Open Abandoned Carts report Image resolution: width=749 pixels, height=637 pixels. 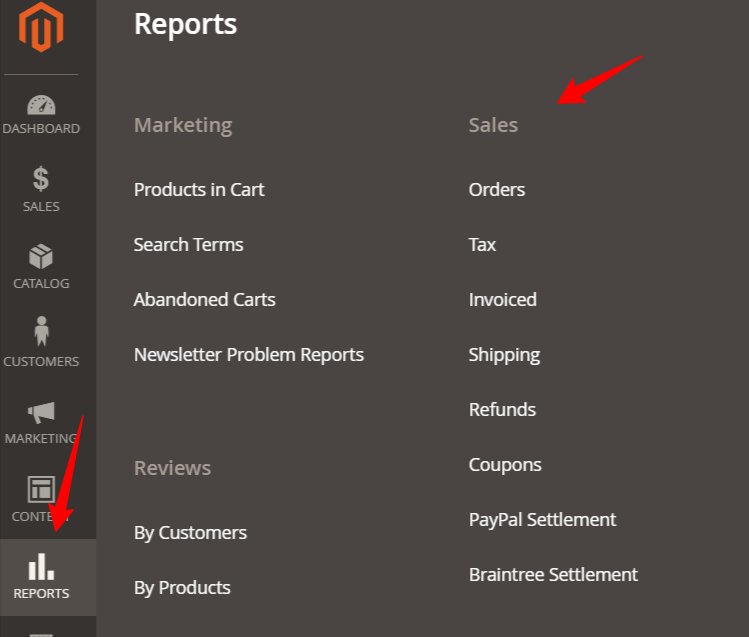[204, 300]
